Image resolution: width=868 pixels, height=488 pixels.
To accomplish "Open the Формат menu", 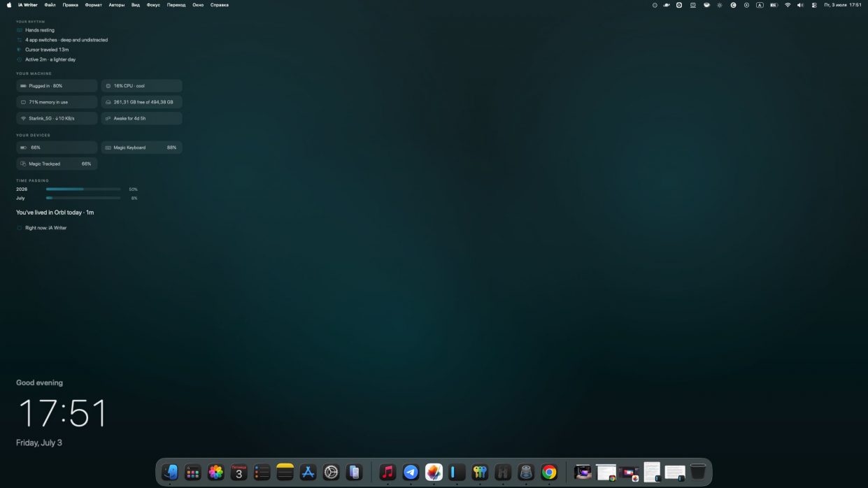I will point(93,5).
